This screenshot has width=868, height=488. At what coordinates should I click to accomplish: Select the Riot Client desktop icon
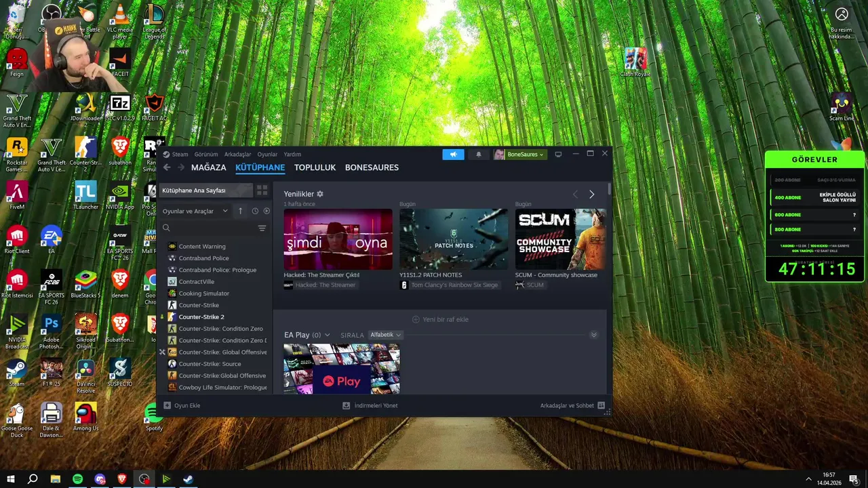tap(16, 241)
